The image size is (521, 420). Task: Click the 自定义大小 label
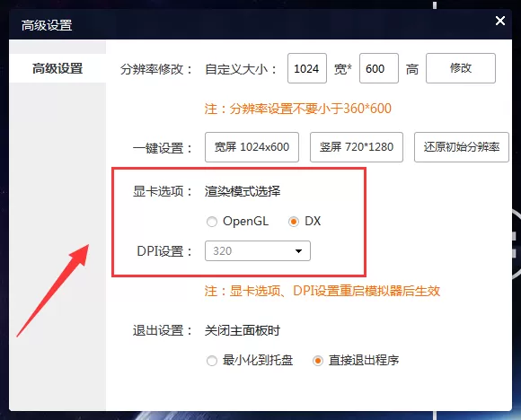pos(241,69)
